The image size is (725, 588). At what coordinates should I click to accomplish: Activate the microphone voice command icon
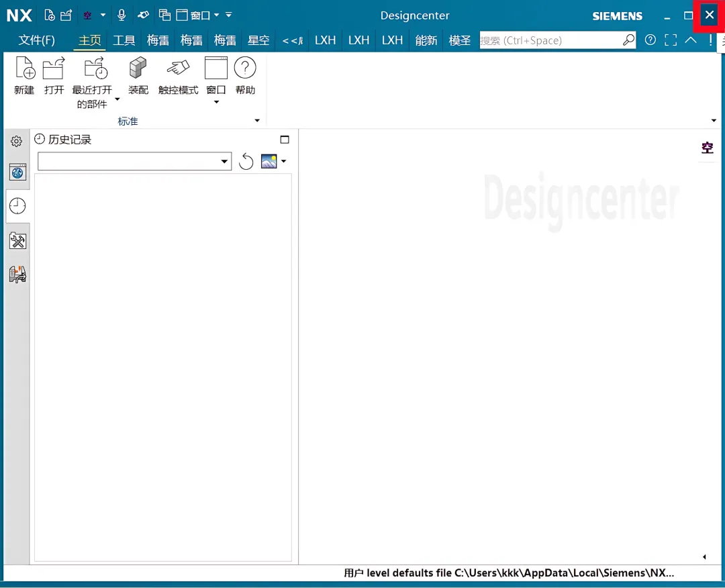pyautogui.click(x=122, y=15)
